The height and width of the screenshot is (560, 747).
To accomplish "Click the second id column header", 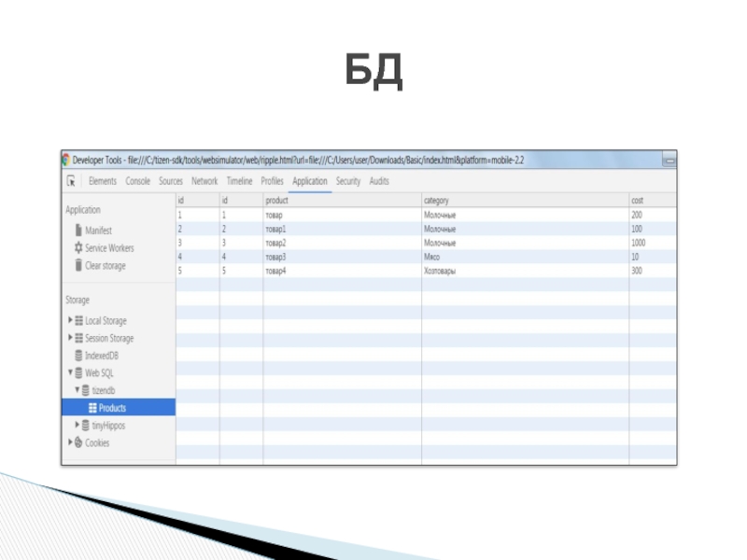I will (241, 200).
